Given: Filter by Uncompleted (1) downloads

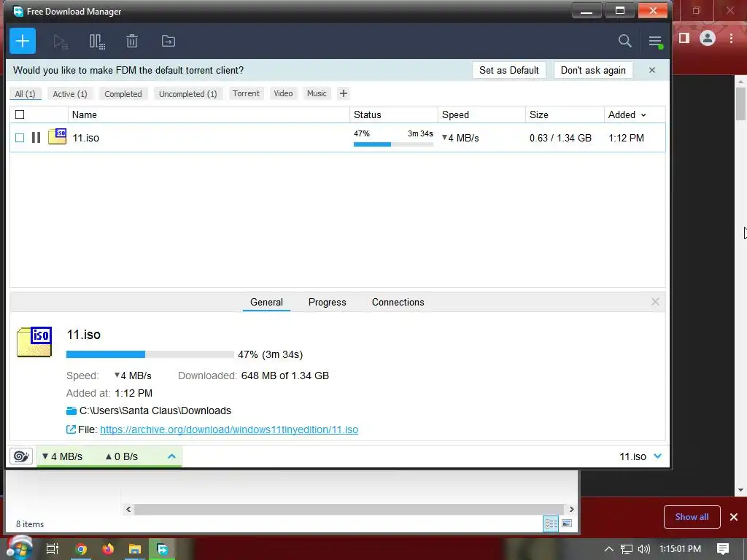Looking at the screenshot, I should coord(187,94).
